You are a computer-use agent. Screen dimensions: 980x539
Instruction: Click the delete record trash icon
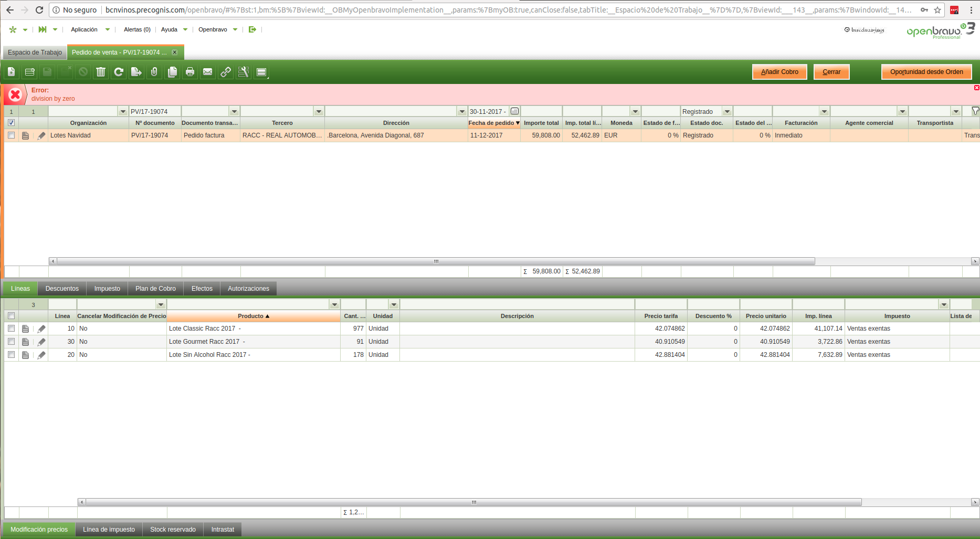click(x=101, y=72)
